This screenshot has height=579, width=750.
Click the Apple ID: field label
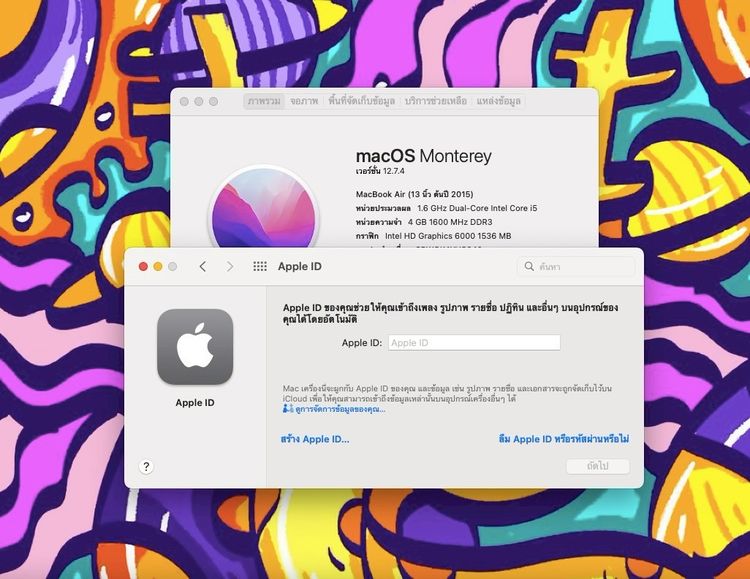pyautogui.click(x=362, y=343)
